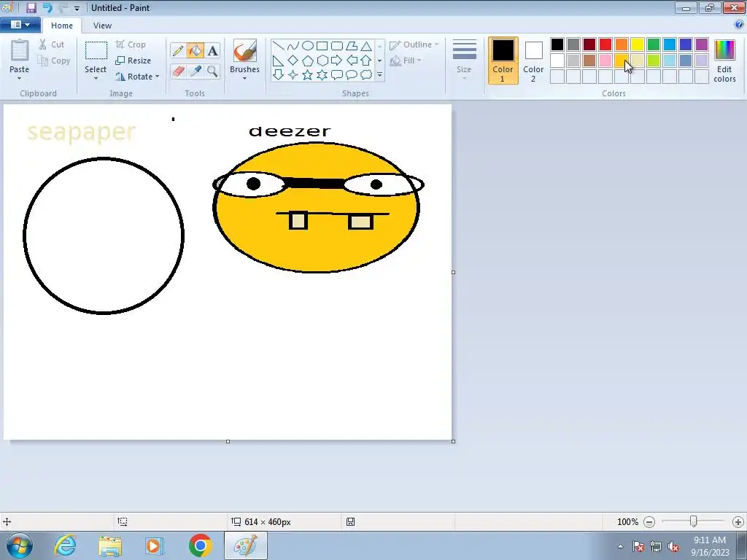Choose the Line shape
Image resolution: width=747 pixels, height=560 pixels.
pos(278,46)
